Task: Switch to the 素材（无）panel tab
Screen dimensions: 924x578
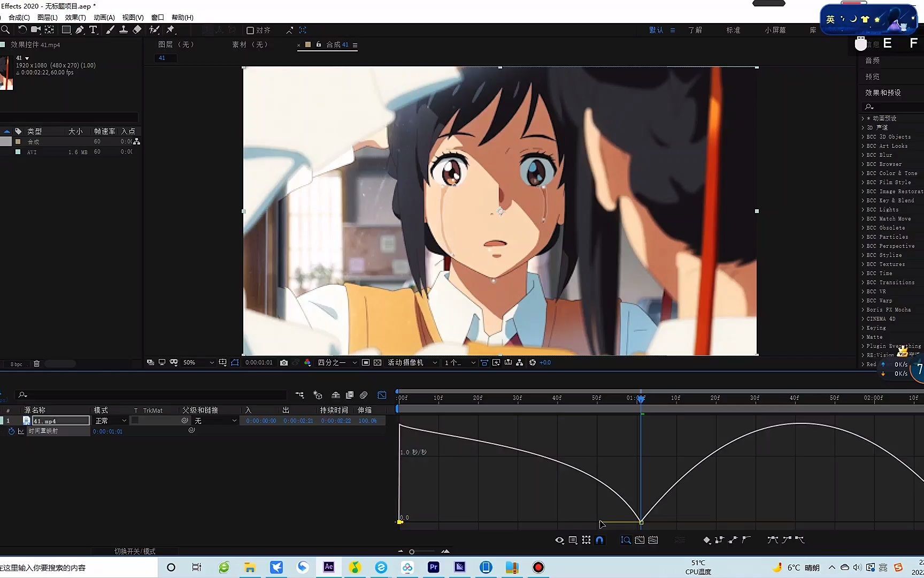Action: pos(250,44)
